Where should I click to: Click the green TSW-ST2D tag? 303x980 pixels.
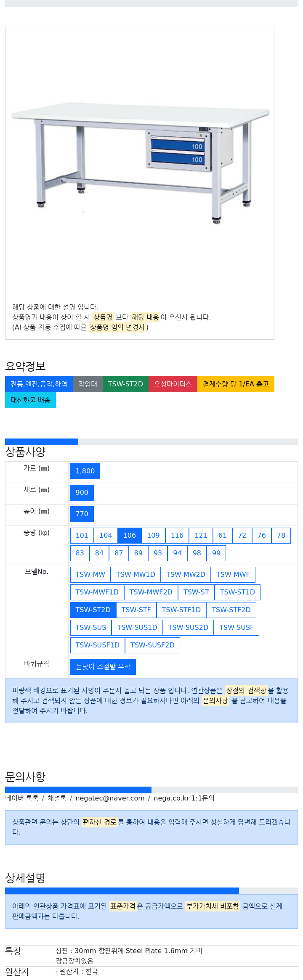[125, 384]
